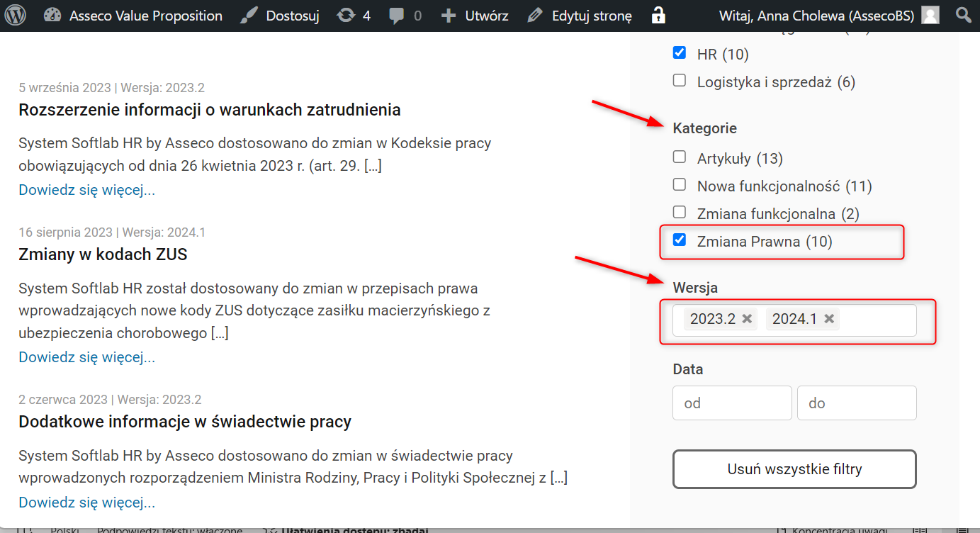Open Dowiedz się więcej under Zmiany w kodach ZUS

[x=86, y=357]
